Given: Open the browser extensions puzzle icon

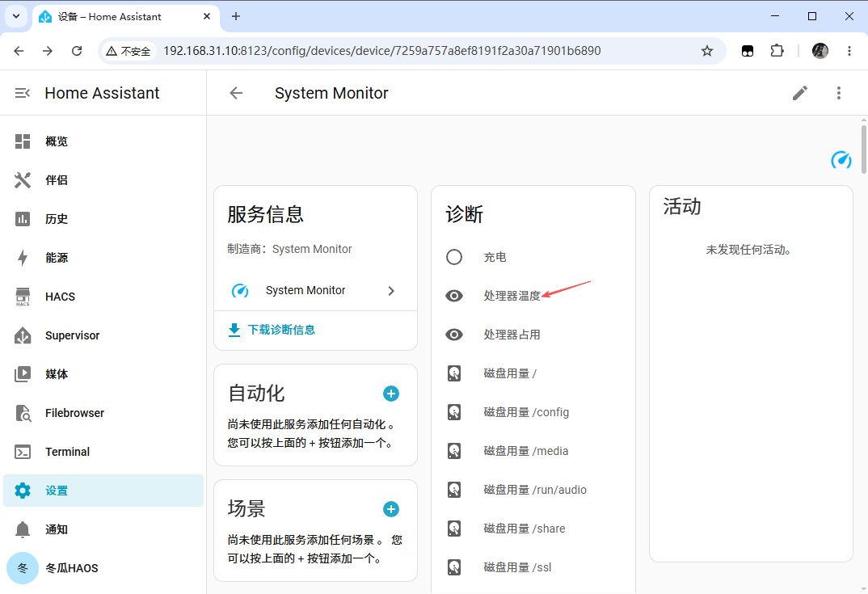Looking at the screenshot, I should [x=777, y=51].
